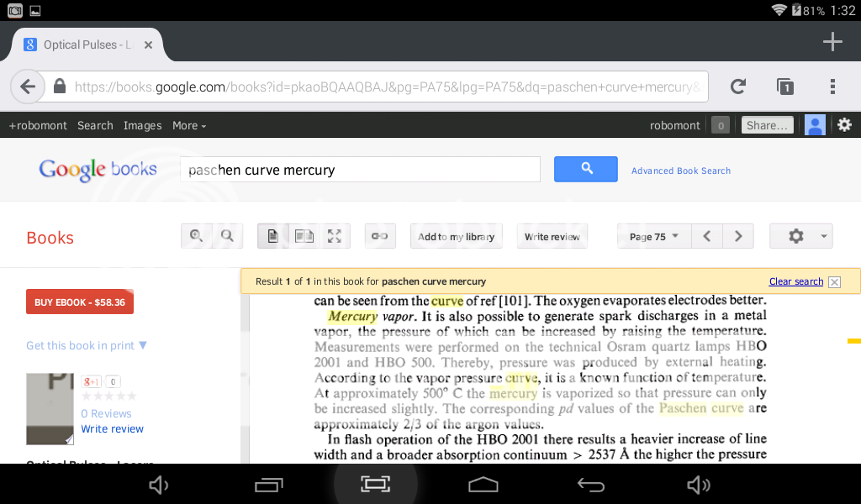Image resolution: width=861 pixels, height=504 pixels.
Task: Click the robomont account name
Action: click(675, 126)
